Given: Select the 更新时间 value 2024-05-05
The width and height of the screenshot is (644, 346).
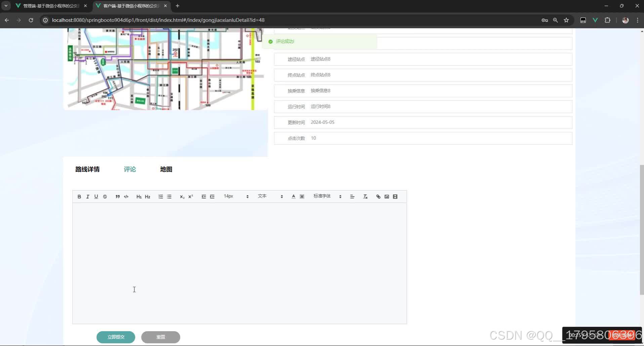Looking at the screenshot, I should tap(322, 122).
